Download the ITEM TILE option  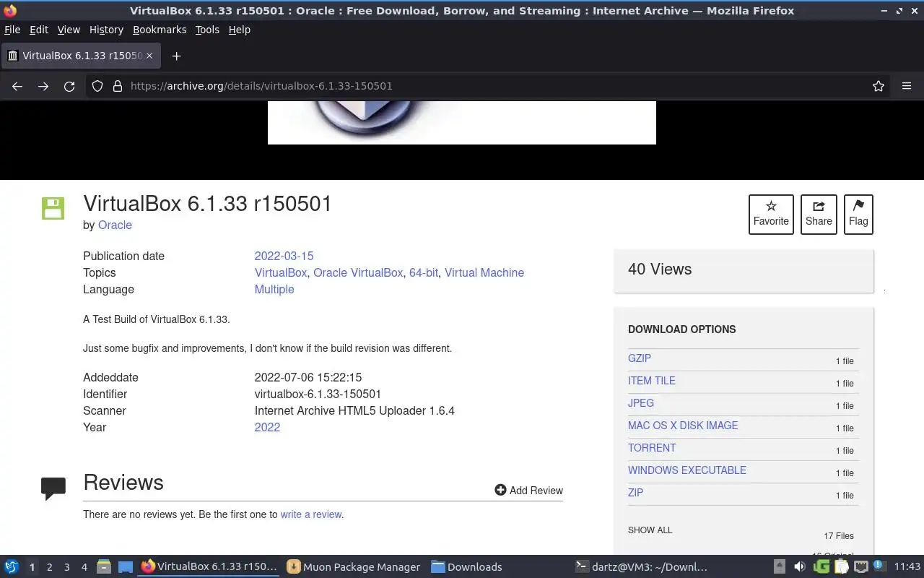click(x=652, y=380)
